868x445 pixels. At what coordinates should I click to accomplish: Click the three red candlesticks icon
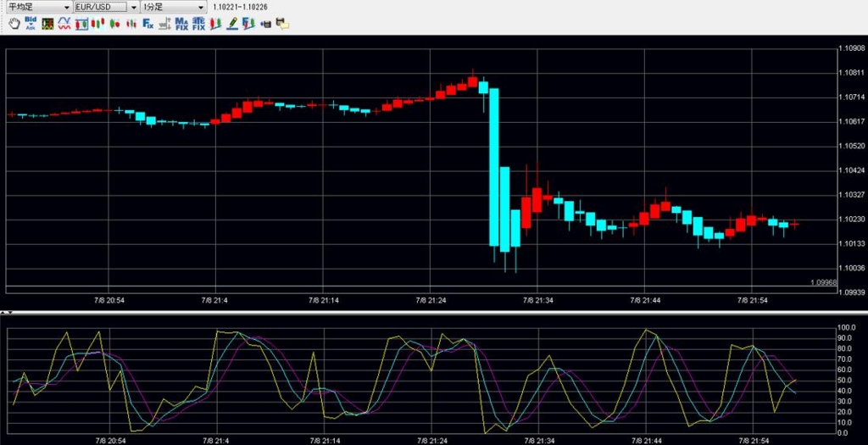click(98, 23)
